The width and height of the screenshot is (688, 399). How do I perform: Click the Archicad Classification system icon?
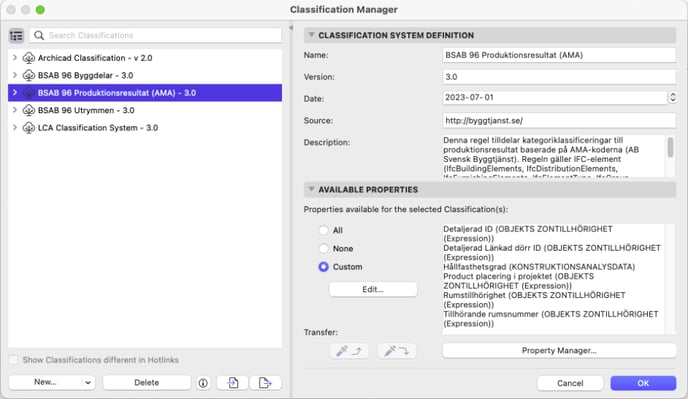tap(29, 58)
